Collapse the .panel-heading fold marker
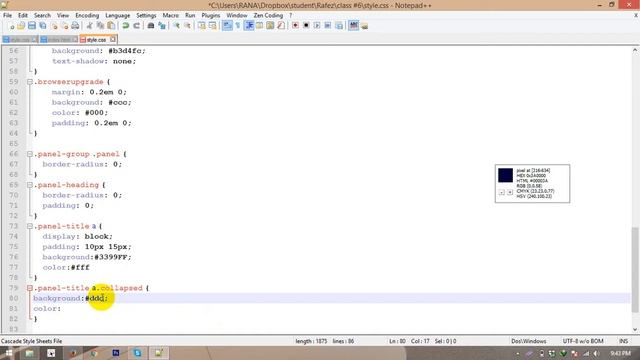The image size is (640, 360). [30, 185]
